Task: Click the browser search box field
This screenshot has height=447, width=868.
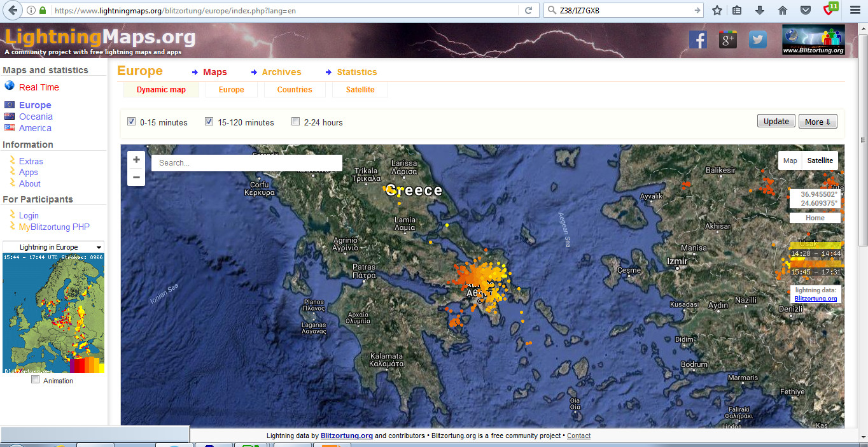Action: point(624,10)
